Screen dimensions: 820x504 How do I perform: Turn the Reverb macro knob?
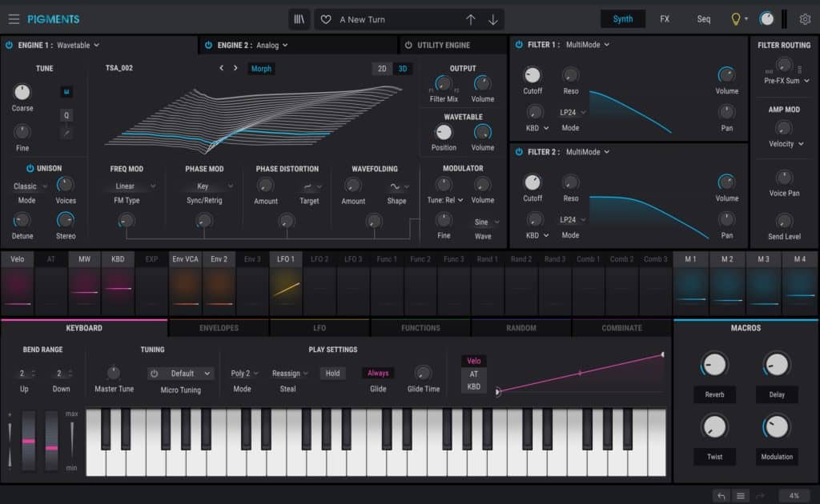click(714, 365)
